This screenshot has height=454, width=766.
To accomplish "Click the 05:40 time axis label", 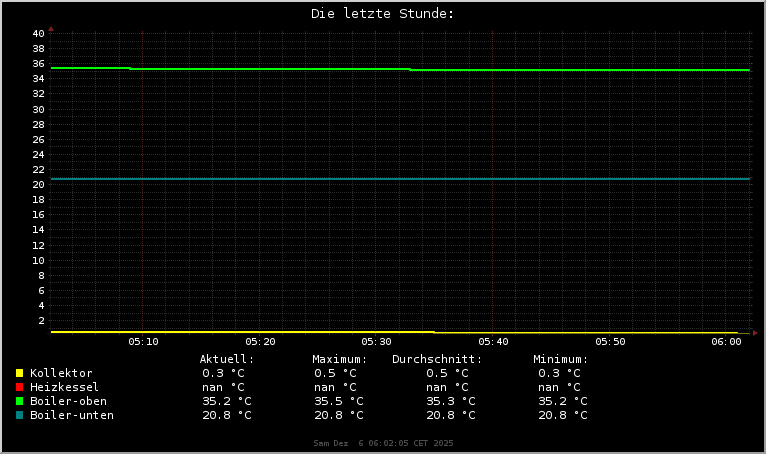I will click(493, 342).
